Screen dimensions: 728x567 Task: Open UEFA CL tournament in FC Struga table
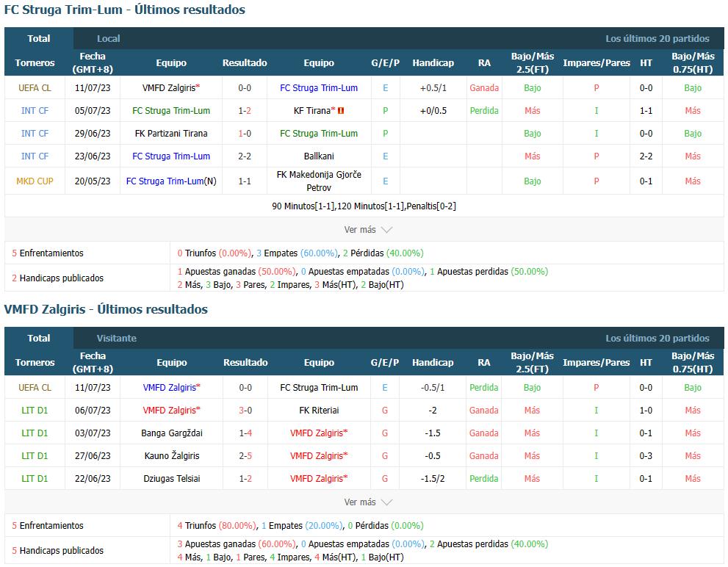click(35, 87)
